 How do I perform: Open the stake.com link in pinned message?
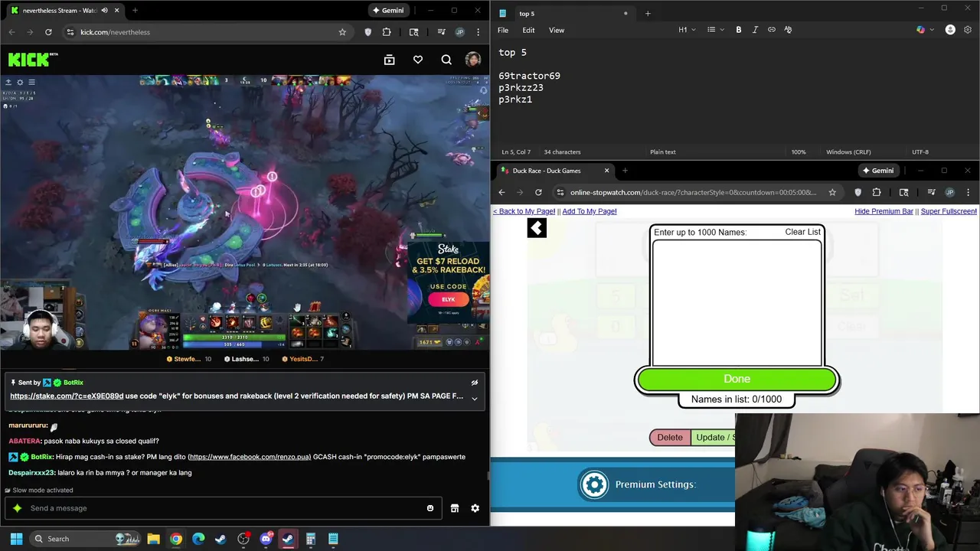[x=67, y=396]
